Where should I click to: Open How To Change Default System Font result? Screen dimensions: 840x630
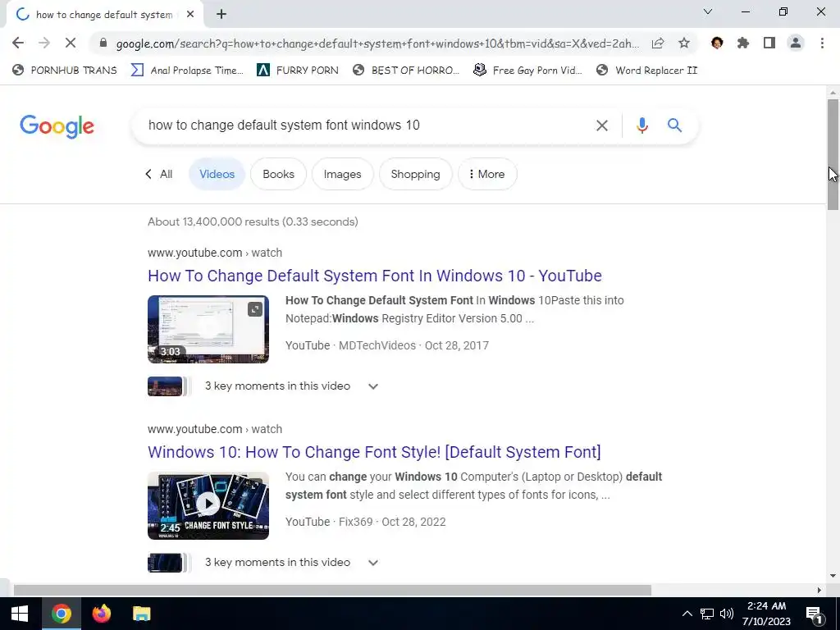(374, 276)
